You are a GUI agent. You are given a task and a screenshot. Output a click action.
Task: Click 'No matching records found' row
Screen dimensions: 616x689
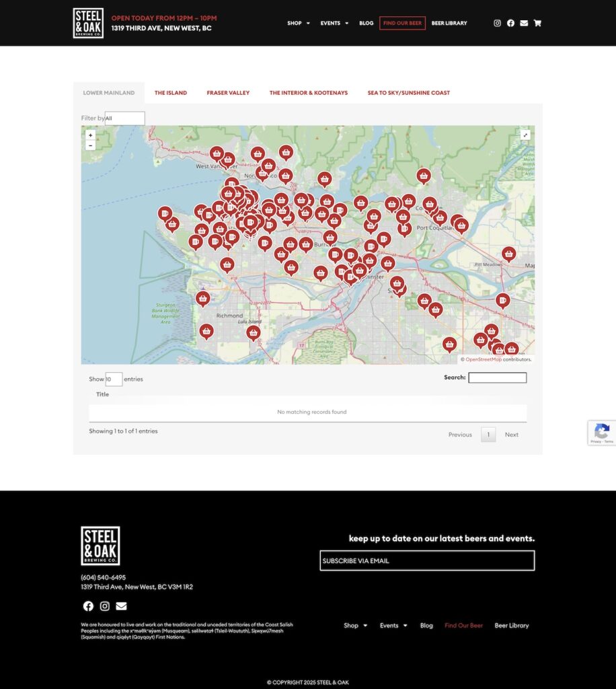tap(308, 412)
